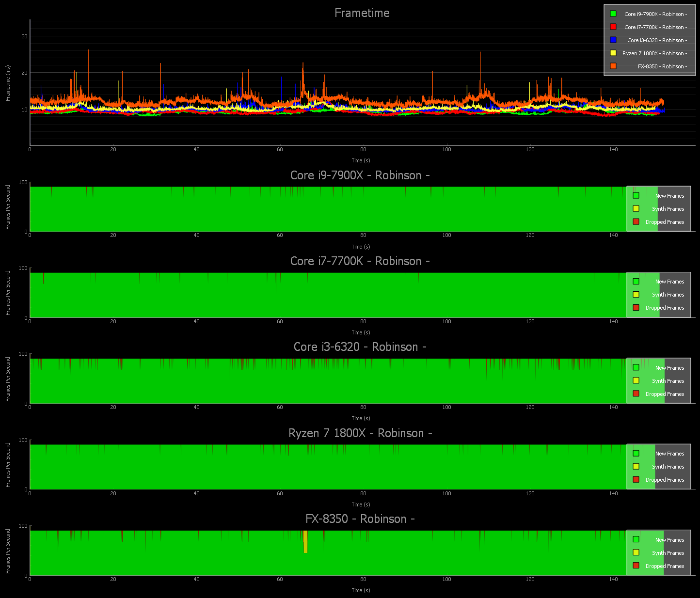This screenshot has height=598, width=700.
Task: Click Synth Frames swatch in FX-8350 legend
Action: pyautogui.click(x=636, y=552)
